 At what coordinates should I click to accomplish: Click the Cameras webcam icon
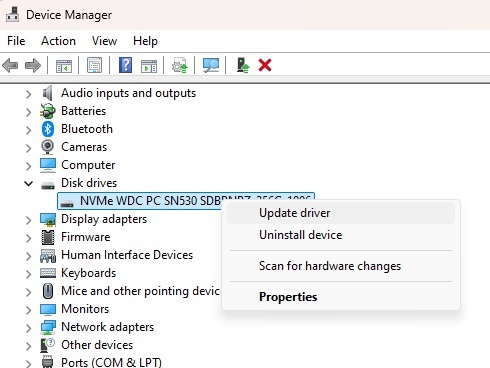click(x=48, y=147)
